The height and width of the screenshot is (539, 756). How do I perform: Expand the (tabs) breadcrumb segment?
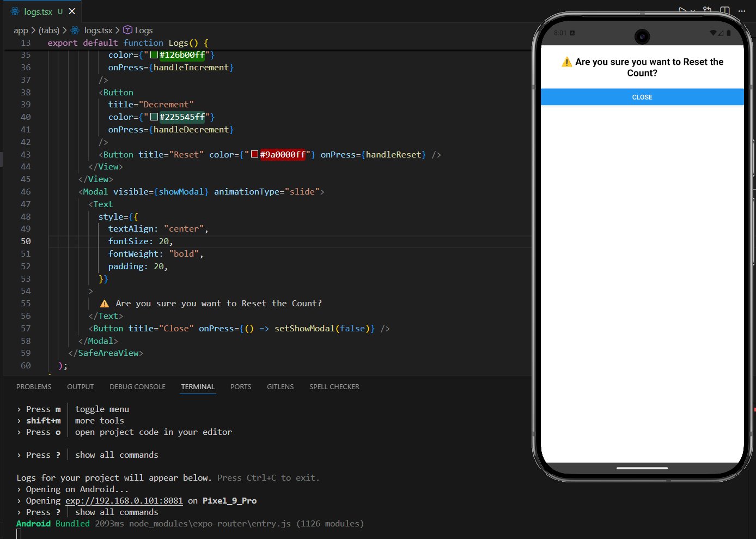(x=49, y=31)
